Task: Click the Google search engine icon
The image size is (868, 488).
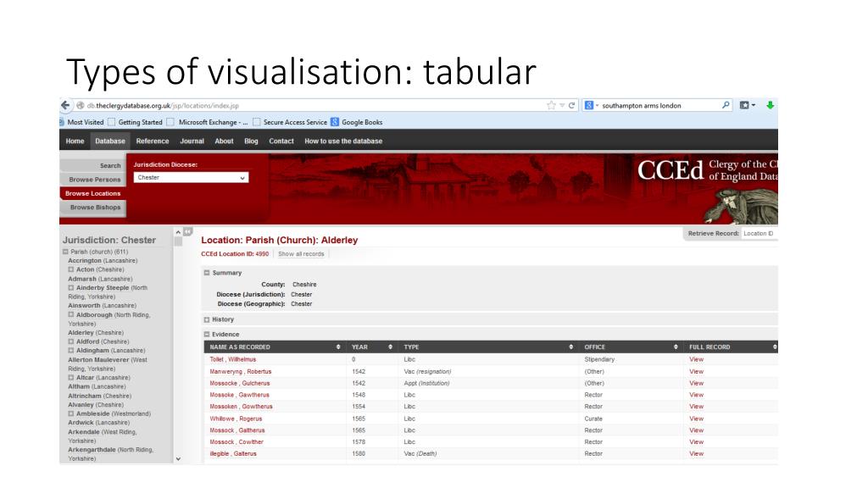Action: [x=589, y=105]
